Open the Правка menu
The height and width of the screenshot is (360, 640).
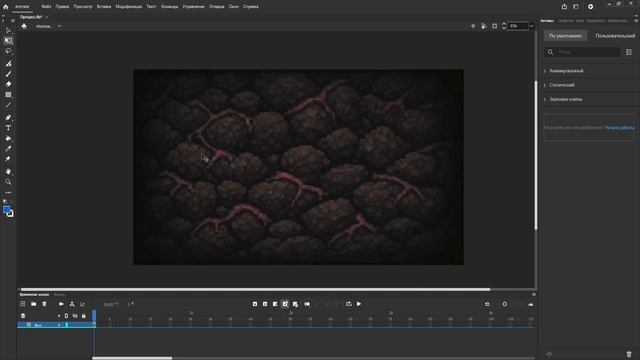click(x=62, y=7)
